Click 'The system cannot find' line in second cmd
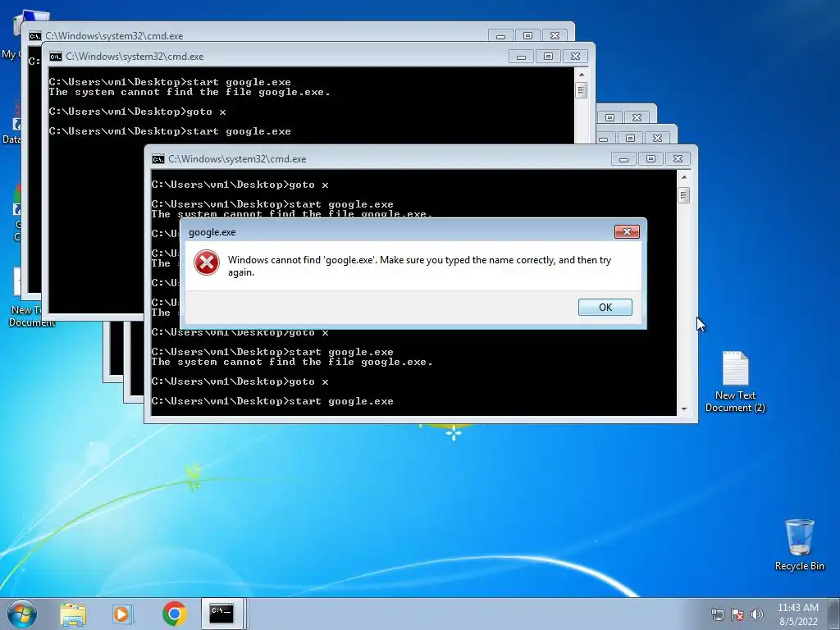Viewport: 840px width, 630px height. click(189, 92)
